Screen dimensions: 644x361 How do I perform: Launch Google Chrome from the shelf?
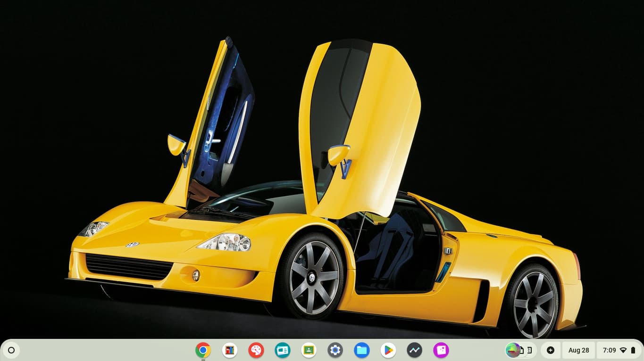tap(203, 350)
